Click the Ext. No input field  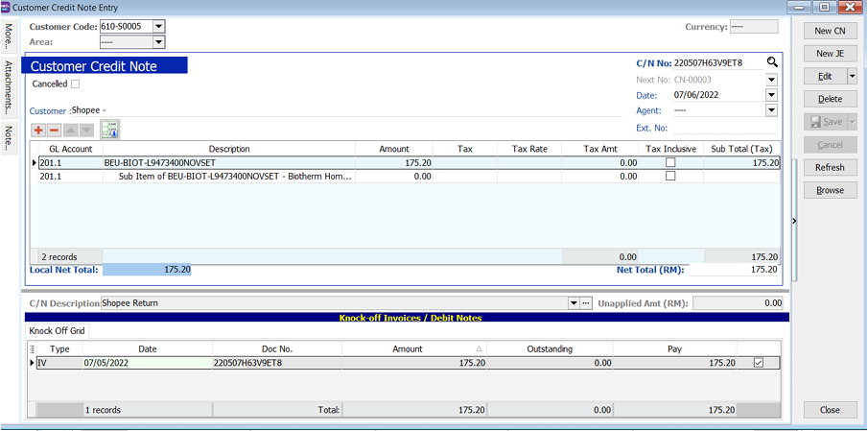pos(719,128)
